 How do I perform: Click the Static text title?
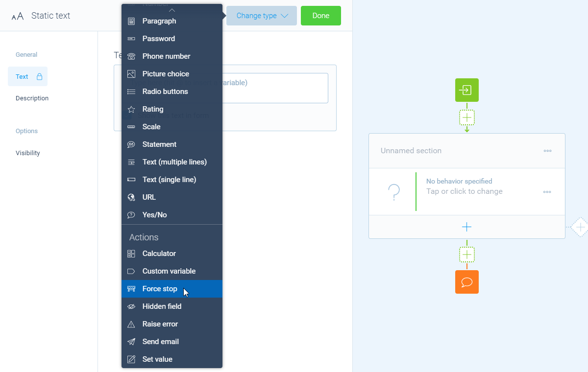click(x=50, y=16)
